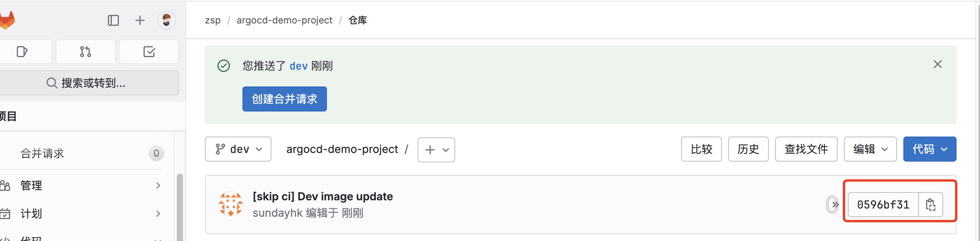
Task: Click the 比较 compare button
Action: [x=702, y=149]
